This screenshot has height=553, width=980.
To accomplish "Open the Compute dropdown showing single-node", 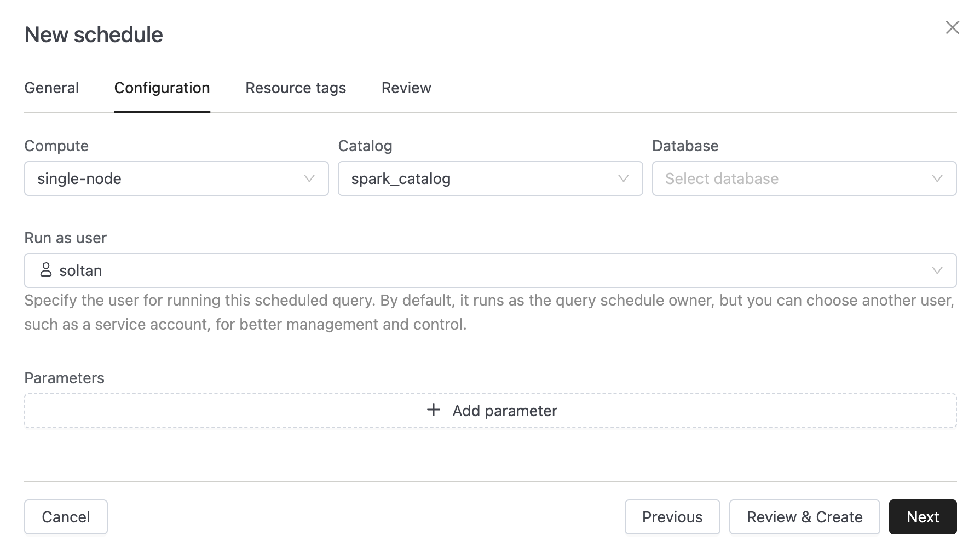I will [x=164, y=178].
